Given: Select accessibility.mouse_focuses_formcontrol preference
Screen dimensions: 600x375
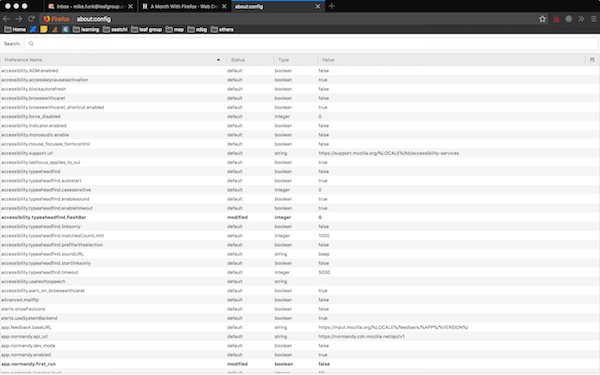Looking at the screenshot, I should pyautogui.click(x=300, y=144).
